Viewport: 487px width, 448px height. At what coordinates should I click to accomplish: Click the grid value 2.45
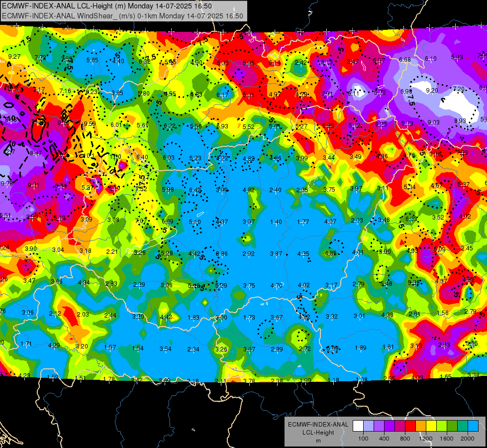467,248
